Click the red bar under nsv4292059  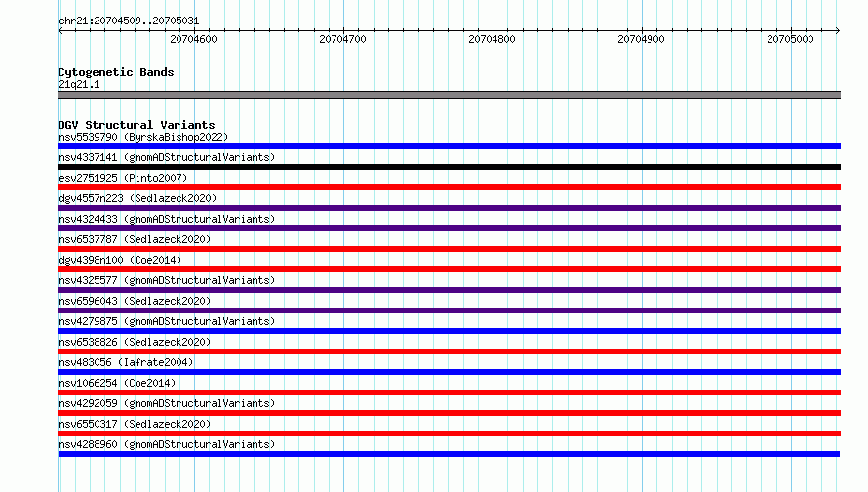point(449,413)
